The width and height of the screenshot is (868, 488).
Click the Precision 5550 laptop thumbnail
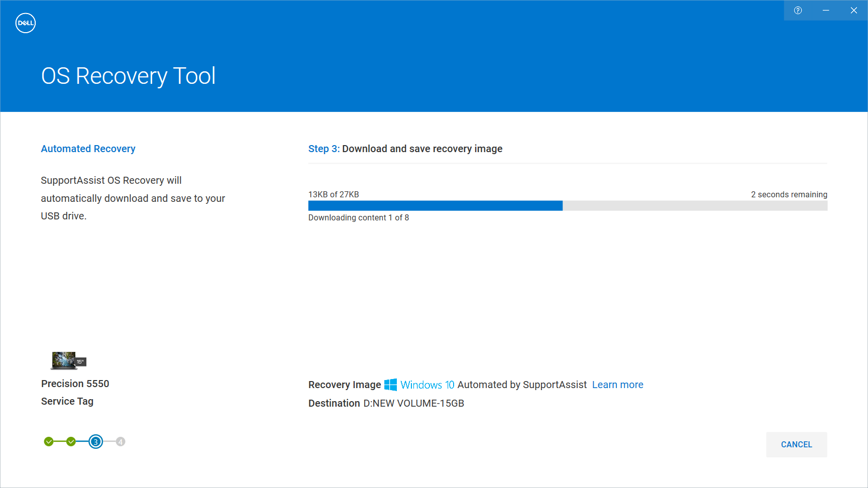64,360
